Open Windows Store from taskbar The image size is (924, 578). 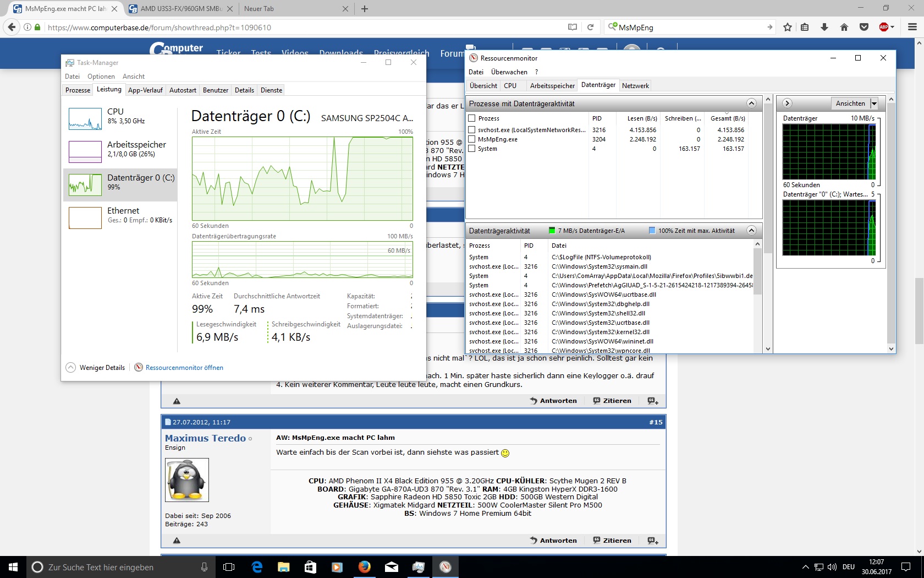pos(310,567)
